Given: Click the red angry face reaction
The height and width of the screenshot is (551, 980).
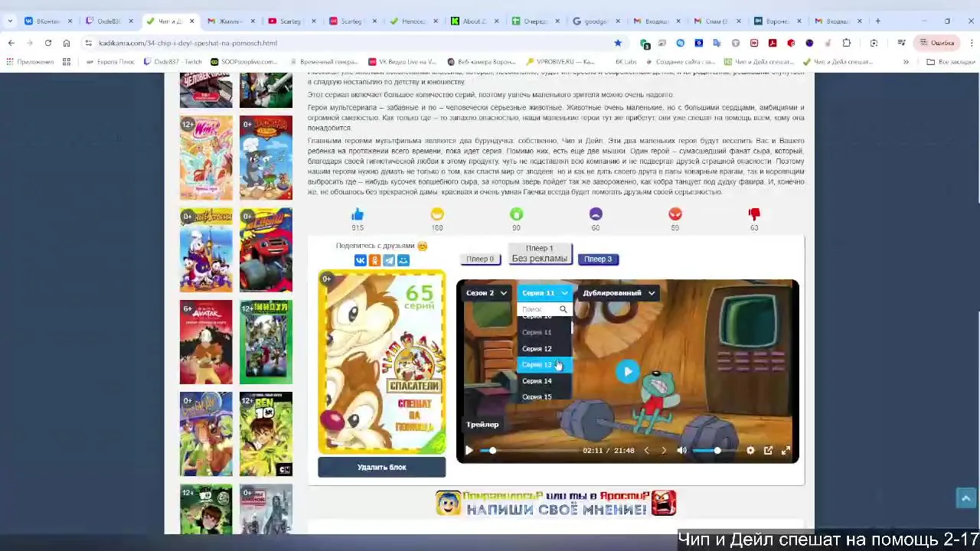Looking at the screenshot, I should [x=675, y=214].
